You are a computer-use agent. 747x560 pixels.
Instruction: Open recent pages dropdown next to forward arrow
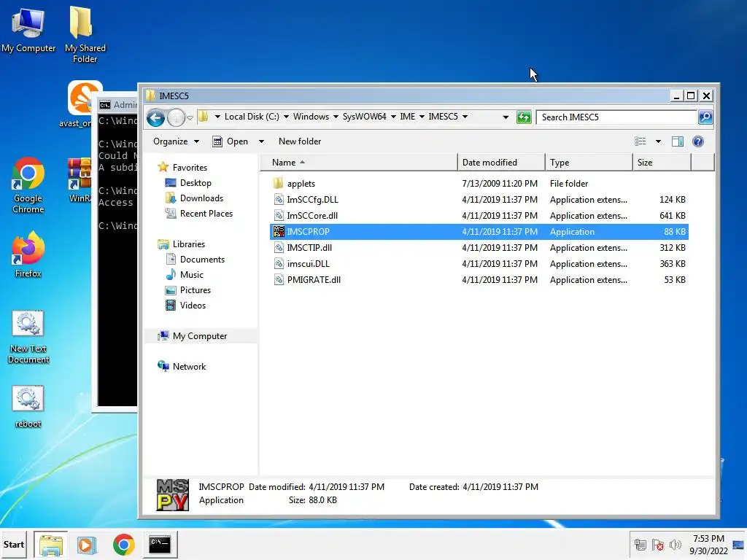pos(190,117)
